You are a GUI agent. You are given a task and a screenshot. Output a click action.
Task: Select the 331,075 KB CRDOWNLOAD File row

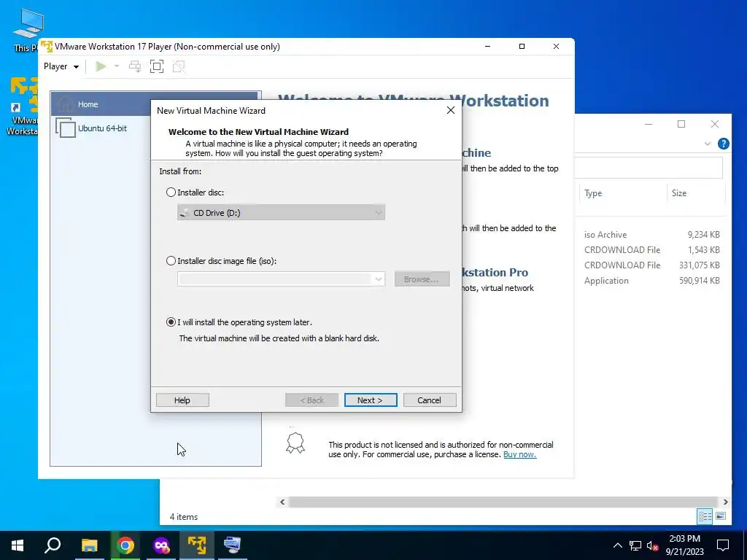coord(651,265)
